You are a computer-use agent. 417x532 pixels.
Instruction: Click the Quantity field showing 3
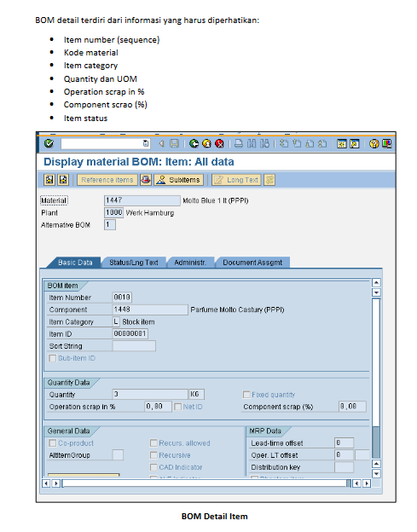[x=150, y=394]
